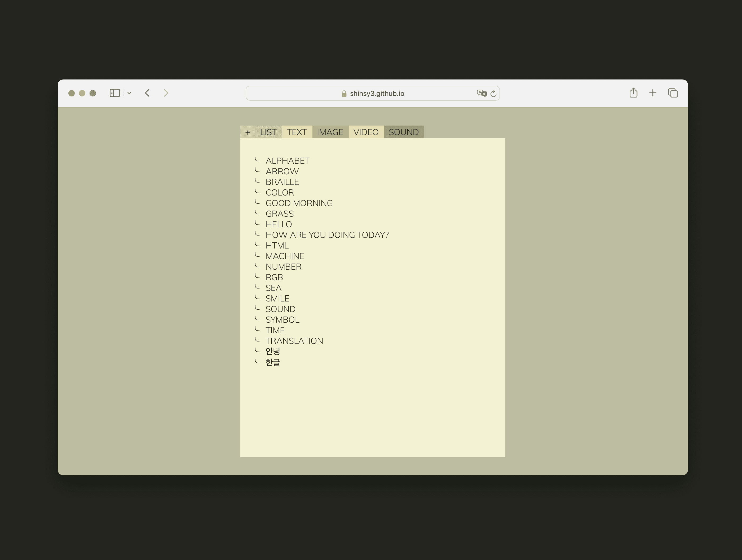Screen dimensions: 742x560
Task: Switch to the IMAGE tab
Action: 330,132
